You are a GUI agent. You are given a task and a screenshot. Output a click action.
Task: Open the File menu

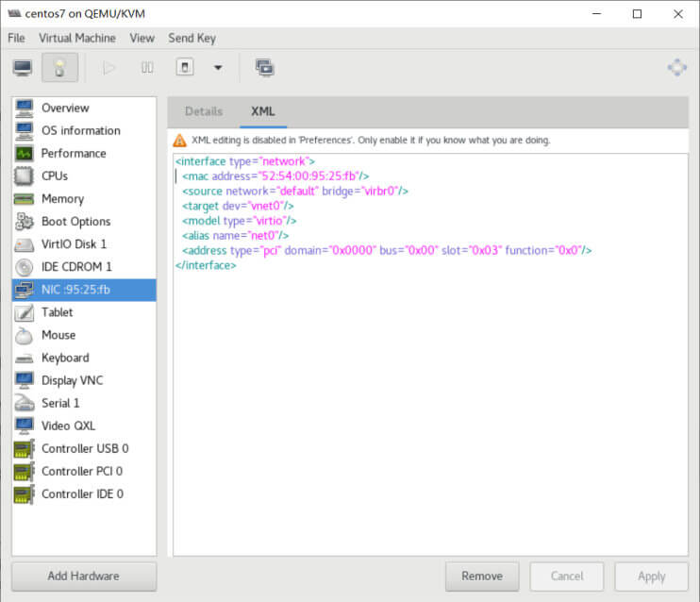coord(17,39)
